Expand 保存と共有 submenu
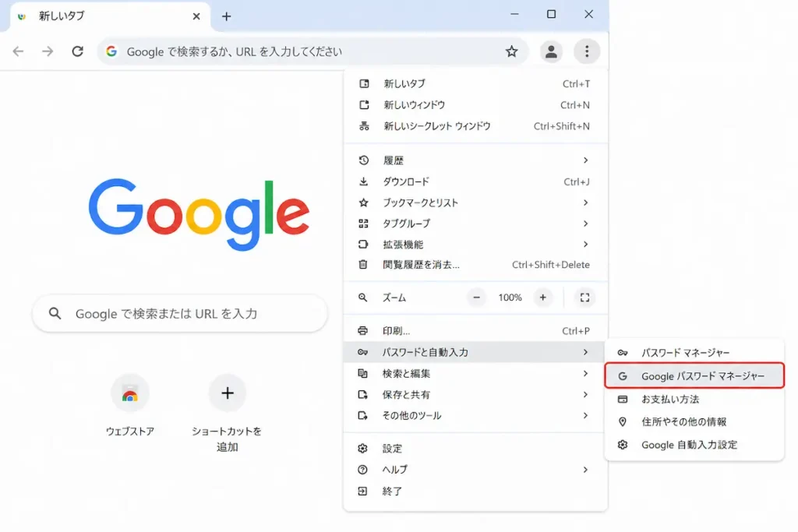 tap(475, 394)
